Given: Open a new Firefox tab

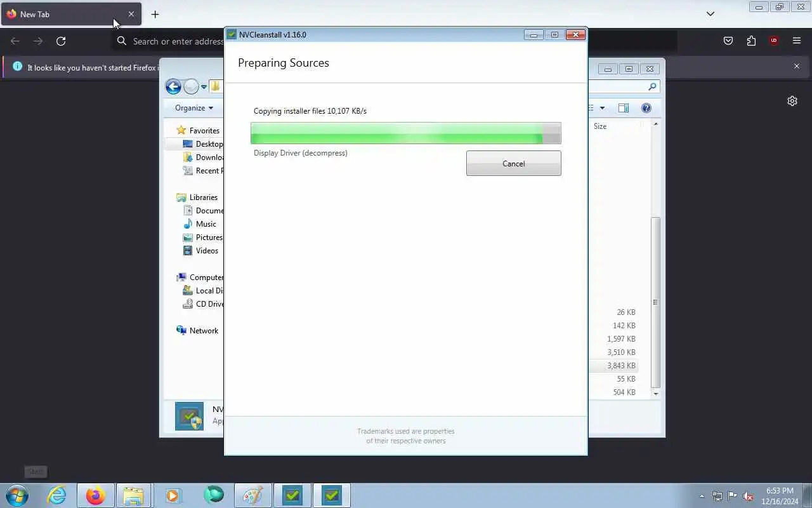Looking at the screenshot, I should pos(155,14).
